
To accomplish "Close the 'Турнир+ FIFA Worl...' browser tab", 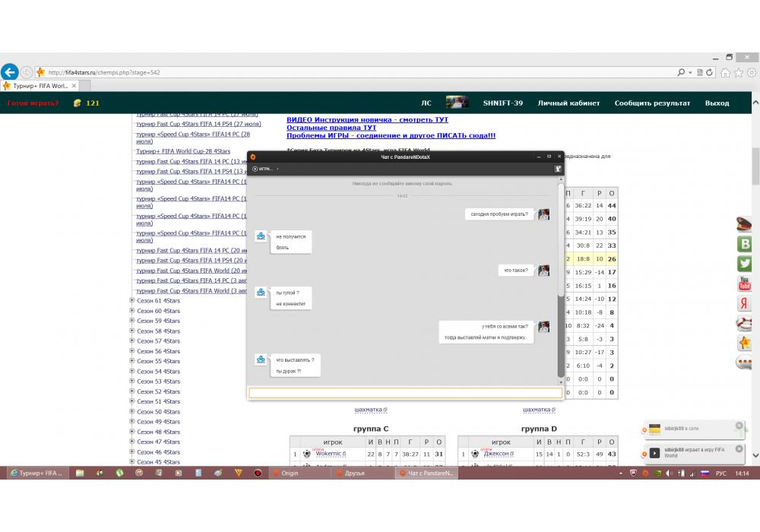I will (x=74, y=86).
